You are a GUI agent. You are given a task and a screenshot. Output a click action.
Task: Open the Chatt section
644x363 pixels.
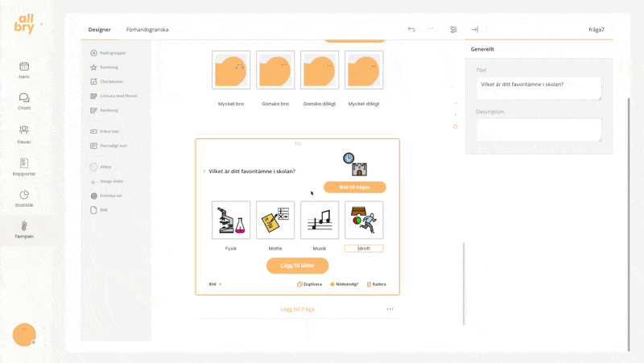point(24,101)
